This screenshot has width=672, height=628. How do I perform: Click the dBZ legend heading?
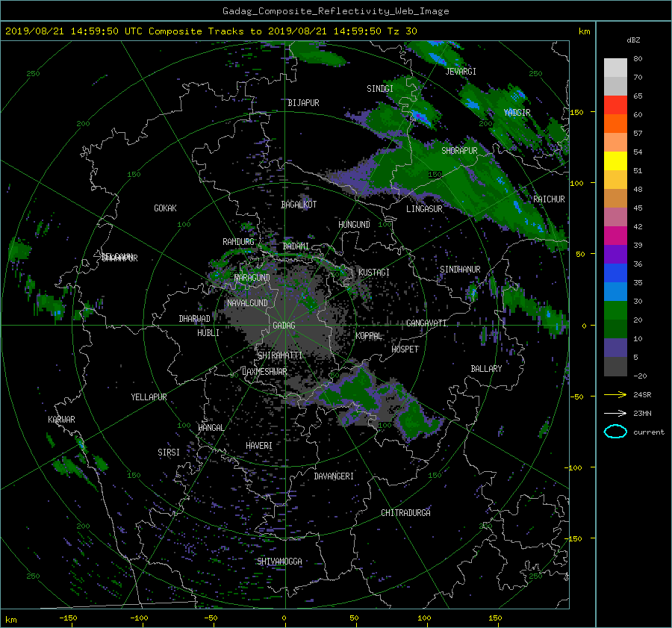tap(633, 40)
